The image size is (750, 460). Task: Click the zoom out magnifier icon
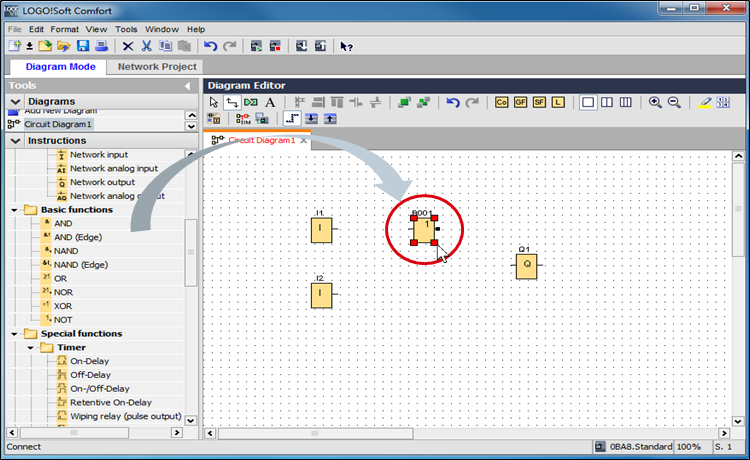click(674, 102)
